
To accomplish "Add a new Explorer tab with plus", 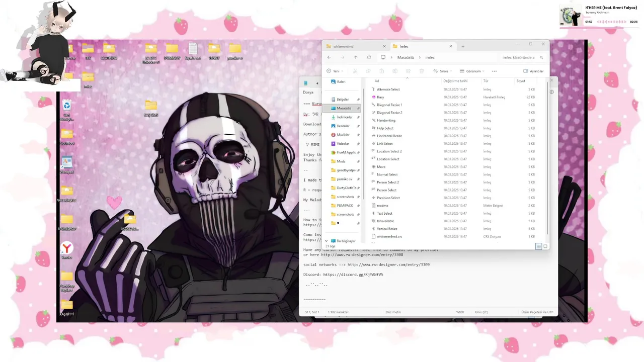I will coord(463,46).
